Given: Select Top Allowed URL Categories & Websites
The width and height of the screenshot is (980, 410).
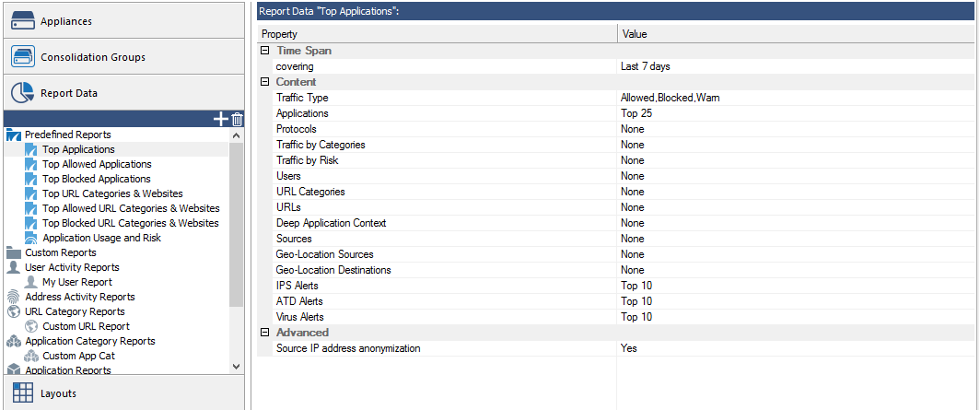Looking at the screenshot, I should 131,209.
